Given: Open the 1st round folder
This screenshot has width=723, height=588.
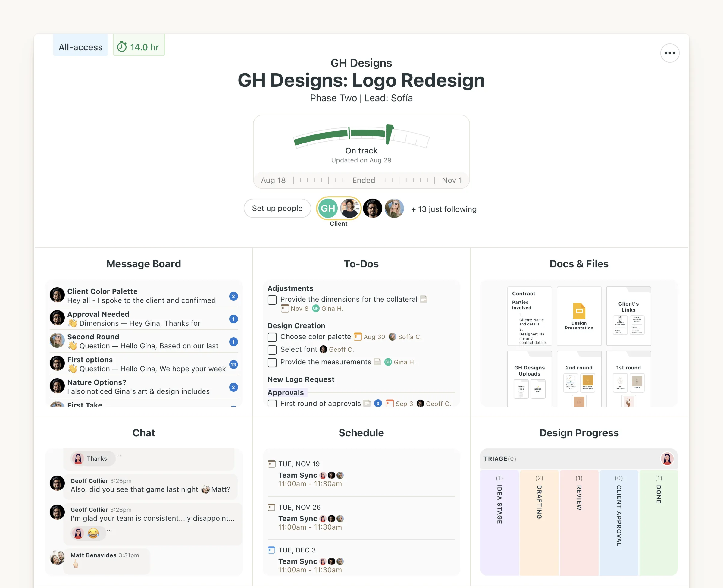Looking at the screenshot, I should click(628, 379).
